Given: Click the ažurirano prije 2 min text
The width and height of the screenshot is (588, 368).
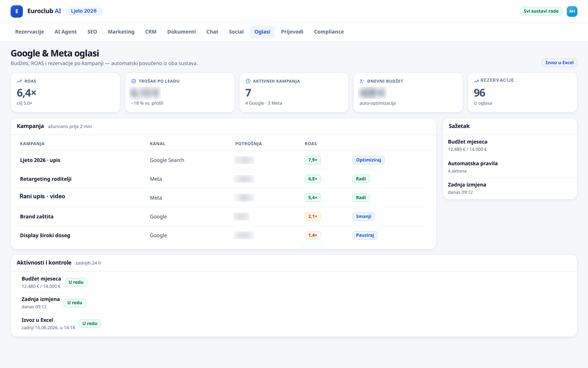Looking at the screenshot, I should [70, 127].
